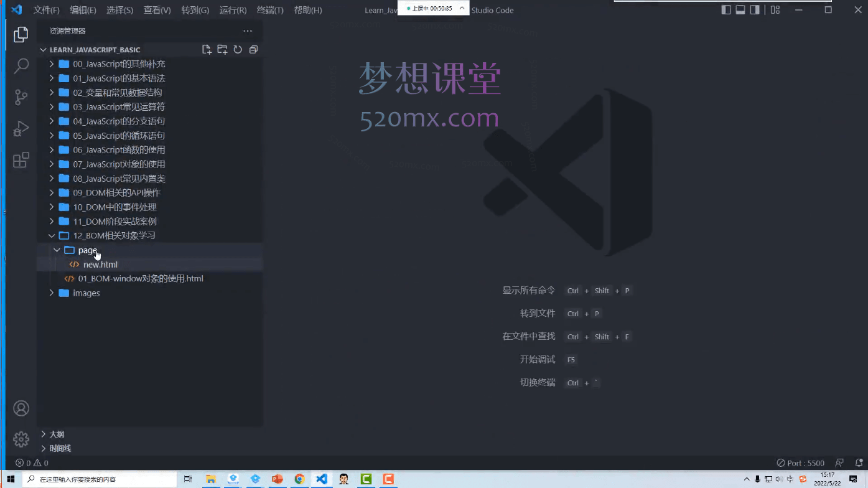Expand 01_JavaScript的基本语法 folder

(x=149, y=78)
